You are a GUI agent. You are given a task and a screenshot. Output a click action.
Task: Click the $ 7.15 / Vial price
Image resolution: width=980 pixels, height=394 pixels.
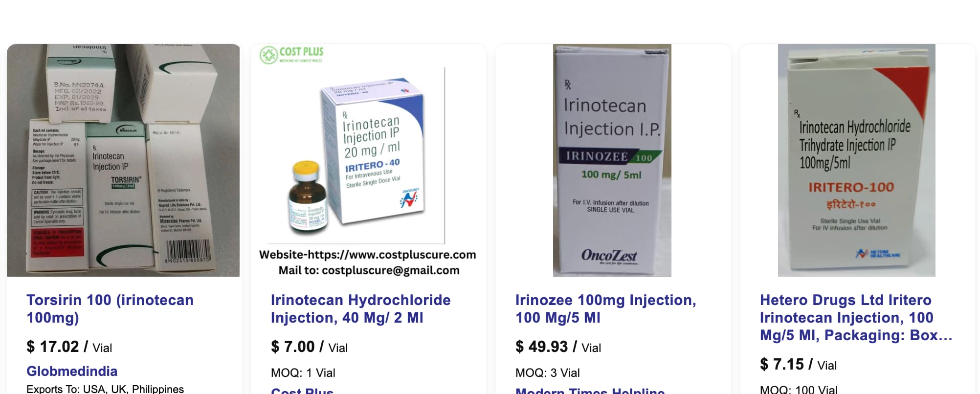pyautogui.click(x=798, y=365)
